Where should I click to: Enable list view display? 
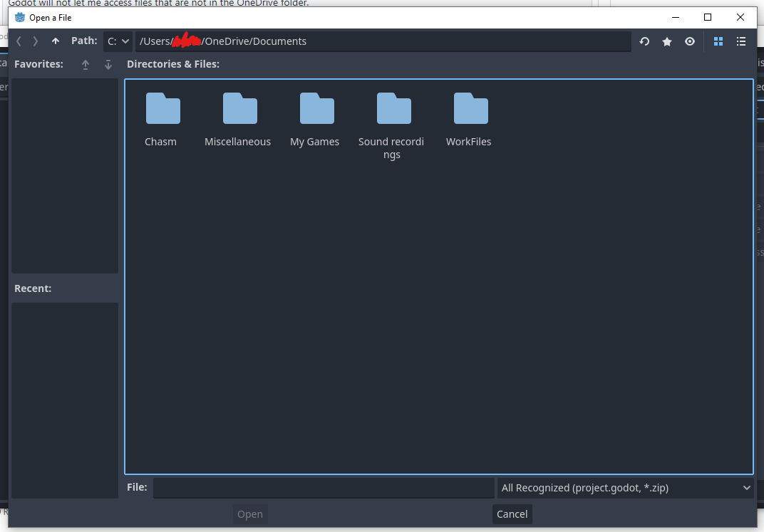tap(741, 41)
